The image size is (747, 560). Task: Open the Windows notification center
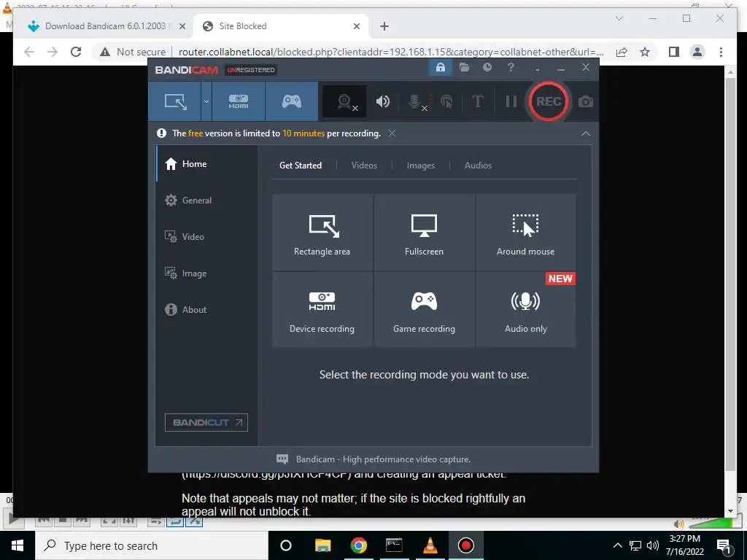[724, 545]
